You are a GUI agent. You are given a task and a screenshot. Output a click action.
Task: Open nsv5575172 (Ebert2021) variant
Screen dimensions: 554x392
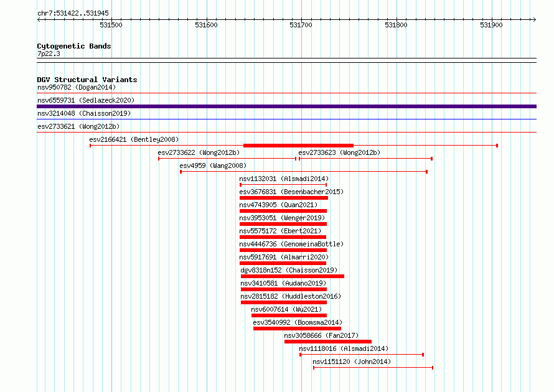point(280,231)
